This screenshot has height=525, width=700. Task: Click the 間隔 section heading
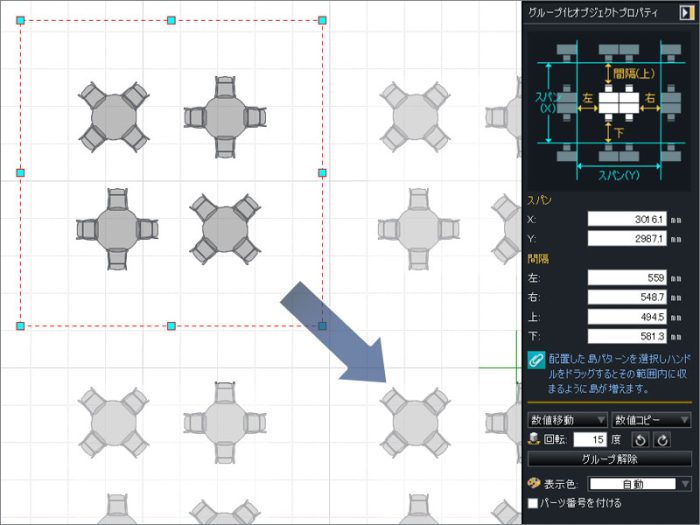[x=538, y=258]
